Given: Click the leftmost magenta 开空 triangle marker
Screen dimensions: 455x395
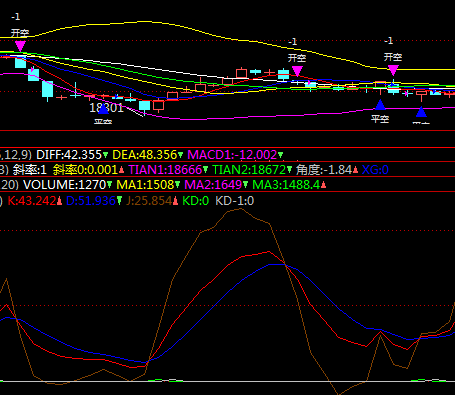Looking at the screenshot, I should pyautogui.click(x=20, y=46).
